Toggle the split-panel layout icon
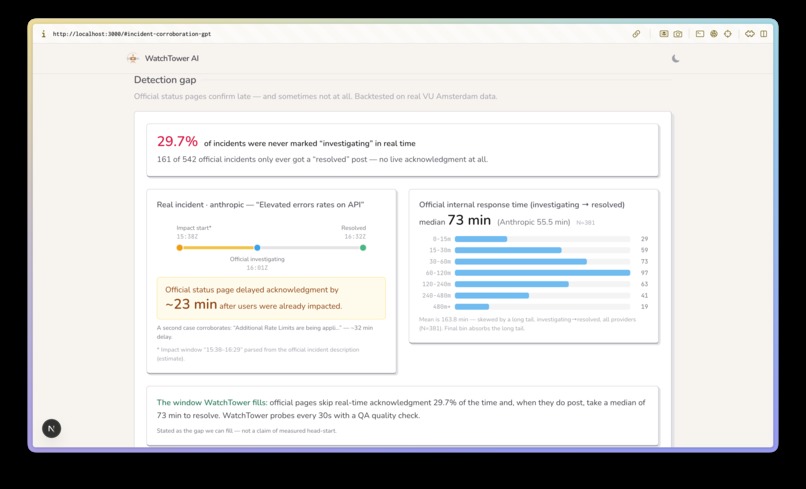806x489 pixels. (x=764, y=34)
